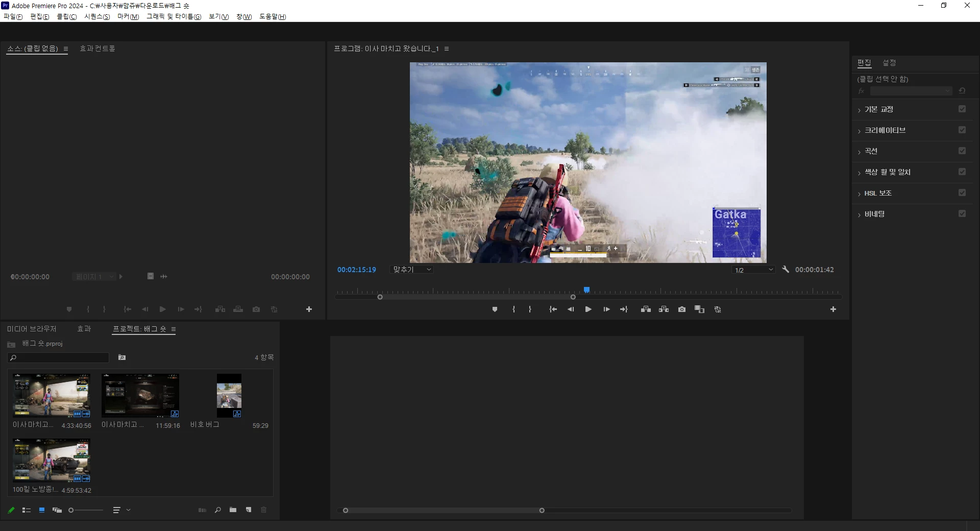Switch Project panel to list view
980x531 pixels.
pos(27,510)
